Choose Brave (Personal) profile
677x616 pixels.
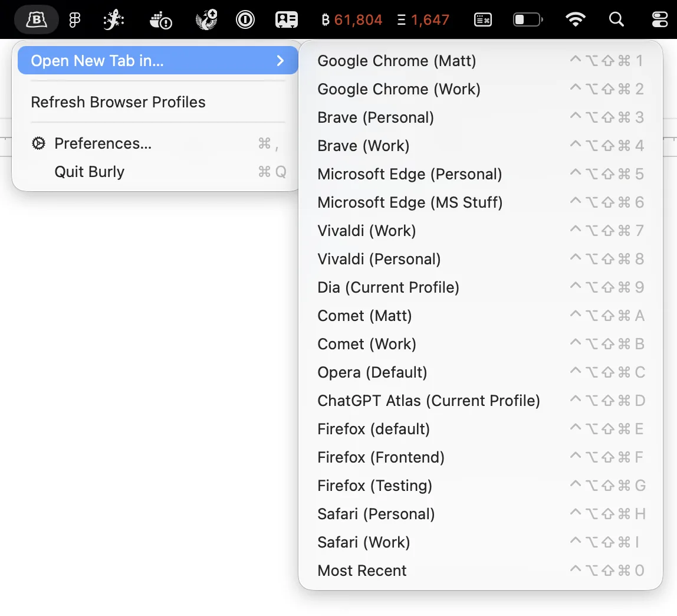pos(481,117)
